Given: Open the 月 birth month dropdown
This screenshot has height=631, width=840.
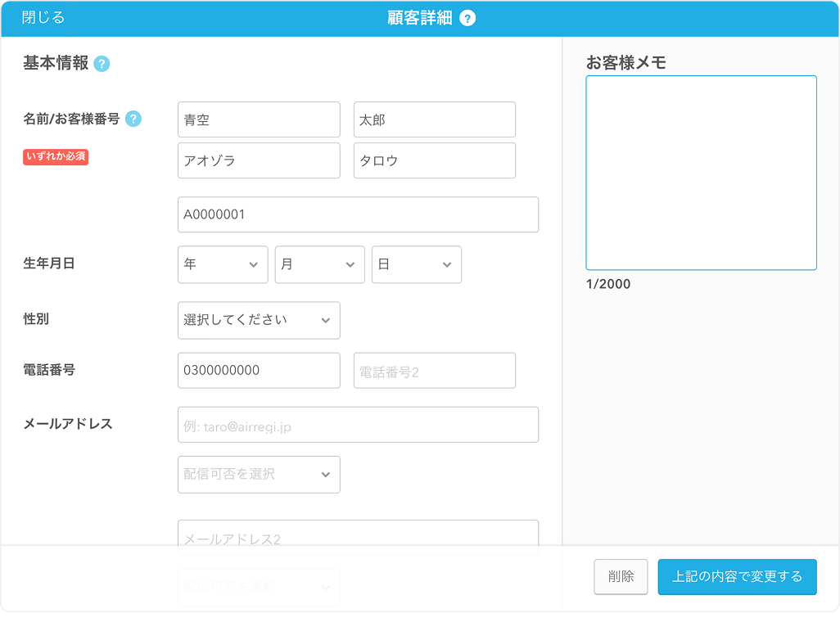Looking at the screenshot, I should click(319, 264).
